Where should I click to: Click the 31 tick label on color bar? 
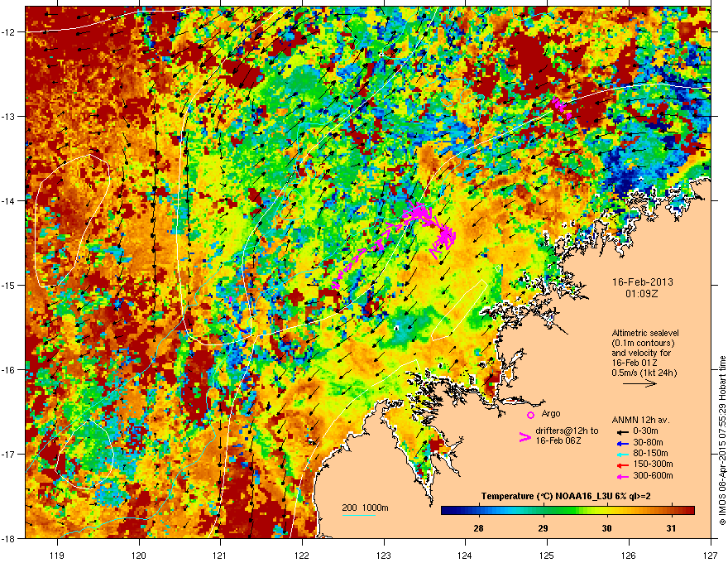(x=671, y=528)
